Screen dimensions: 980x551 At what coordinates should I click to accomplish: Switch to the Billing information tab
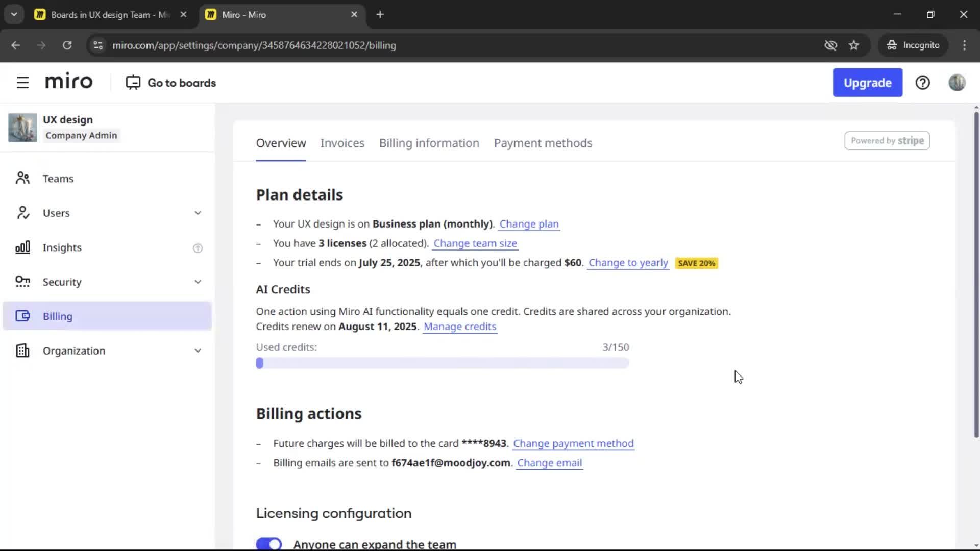429,143
